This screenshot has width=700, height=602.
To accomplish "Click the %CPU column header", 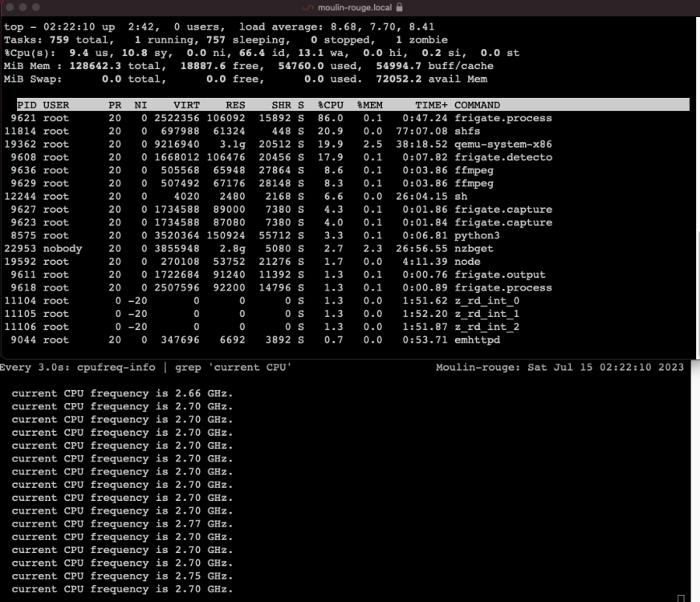I will 331,105.
